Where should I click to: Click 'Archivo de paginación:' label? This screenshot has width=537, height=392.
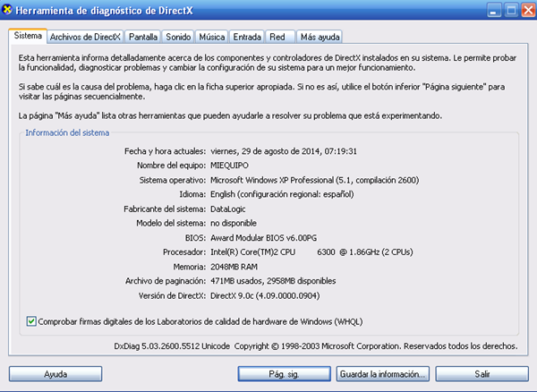(x=166, y=281)
